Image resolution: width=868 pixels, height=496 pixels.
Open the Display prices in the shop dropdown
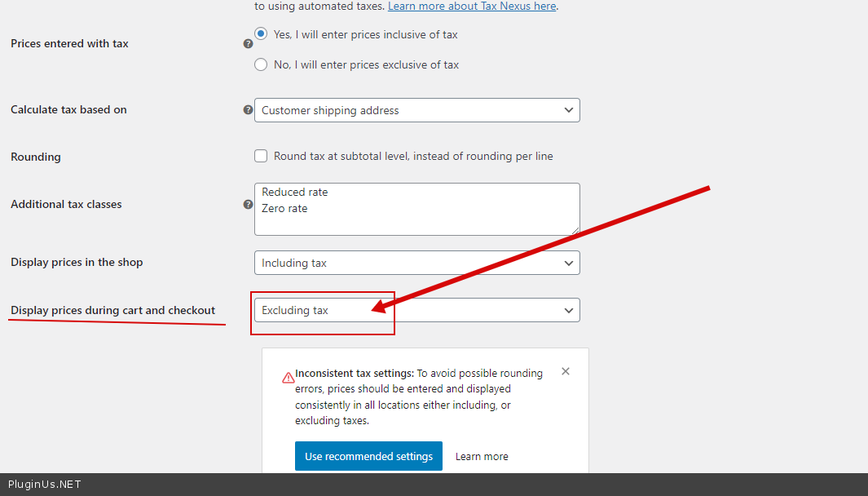pyautogui.click(x=416, y=263)
